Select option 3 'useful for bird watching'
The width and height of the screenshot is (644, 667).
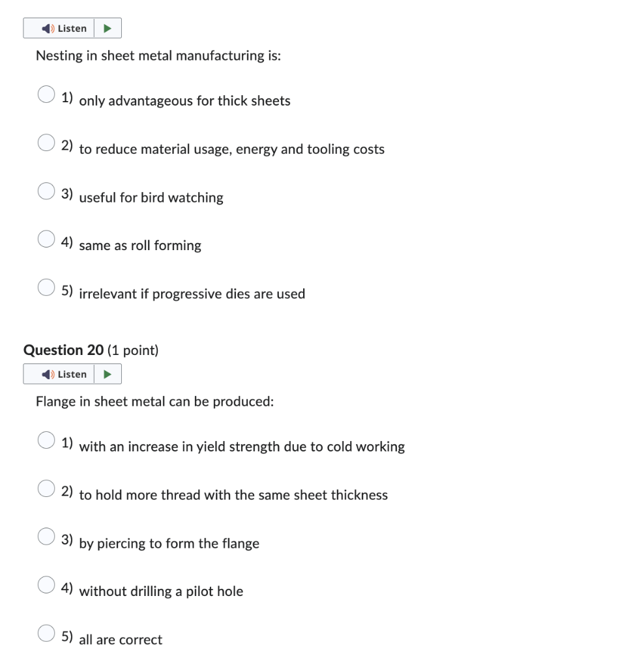(x=46, y=191)
